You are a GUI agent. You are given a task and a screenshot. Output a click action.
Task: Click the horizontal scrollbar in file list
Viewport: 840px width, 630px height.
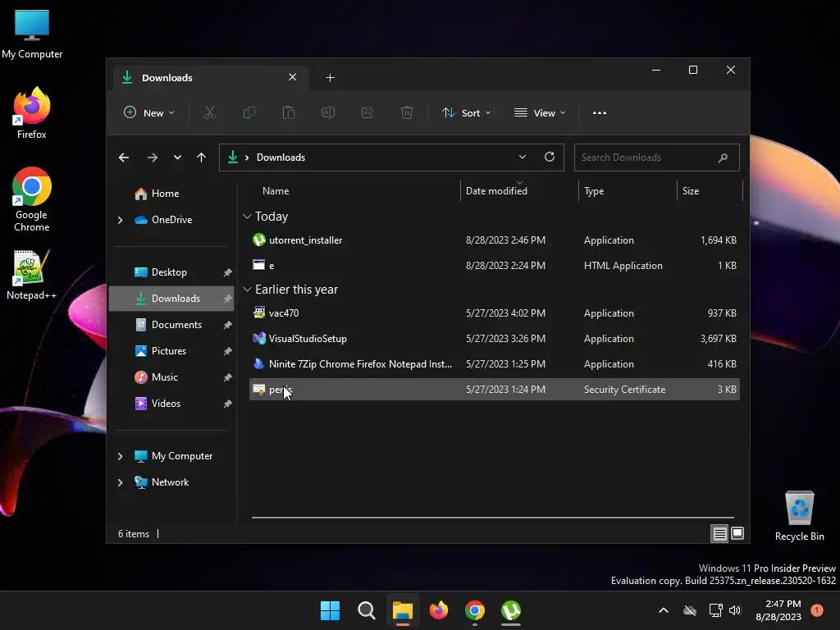(492, 518)
